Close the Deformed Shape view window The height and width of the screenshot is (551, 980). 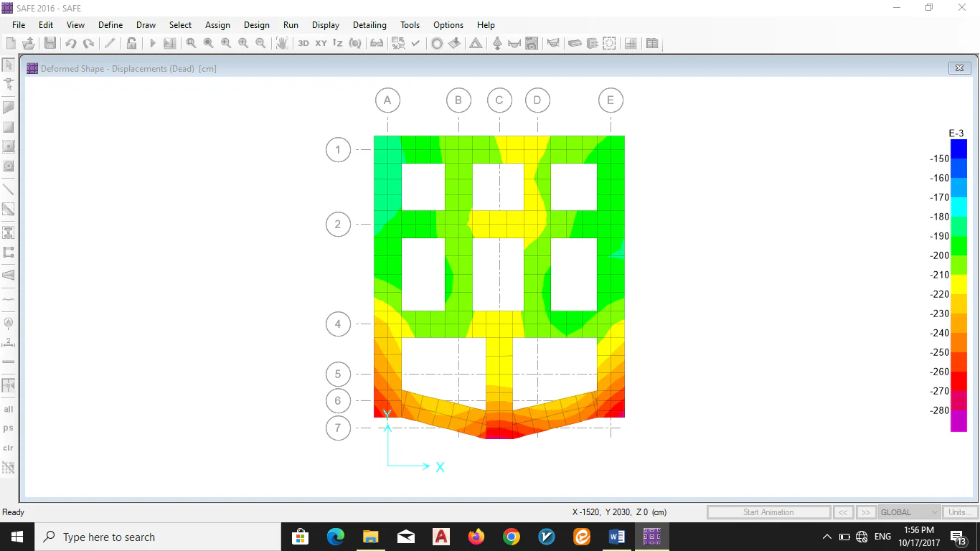point(959,68)
